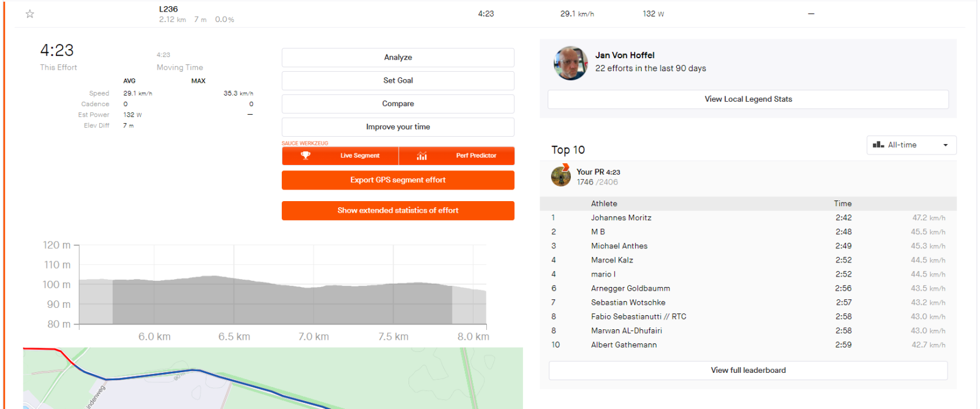
Task: Click the Live Segment trophy icon
Action: point(306,156)
